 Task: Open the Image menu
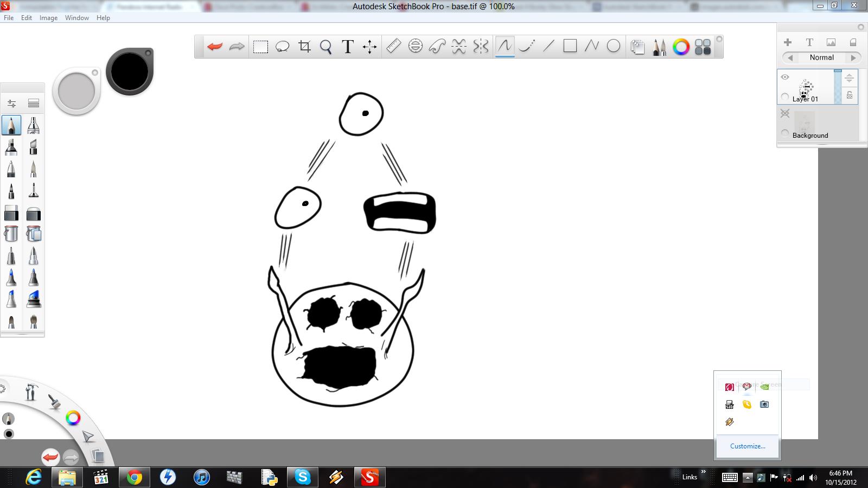pos(48,18)
